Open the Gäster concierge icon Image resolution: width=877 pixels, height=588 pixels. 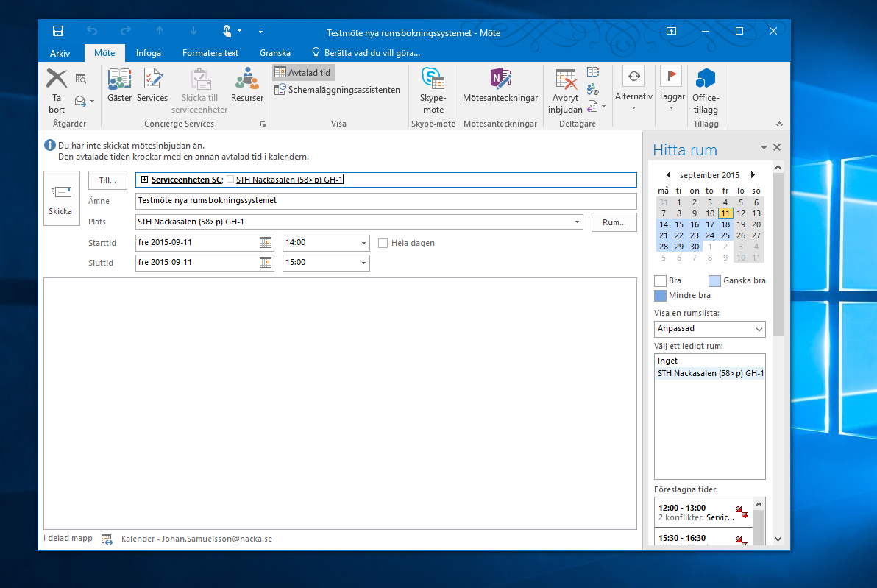(x=120, y=85)
